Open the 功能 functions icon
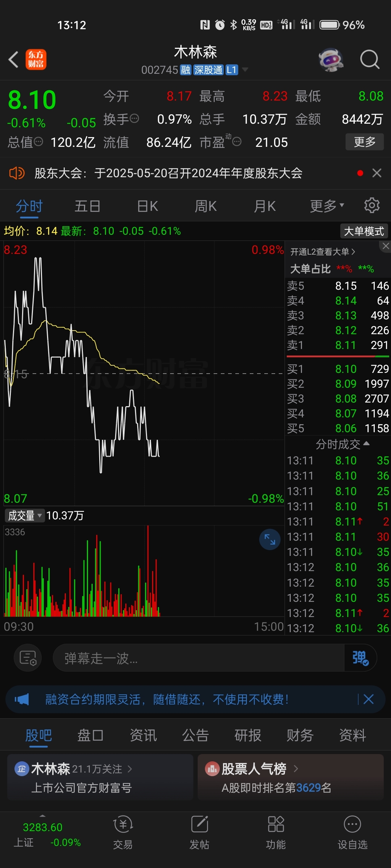This screenshot has width=391, height=868. 276,825
